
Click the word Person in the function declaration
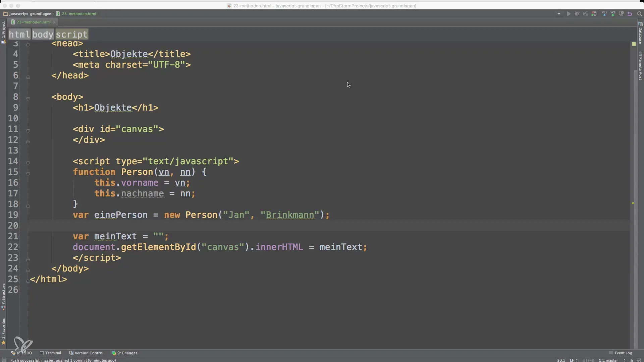(x=137, y=172)
